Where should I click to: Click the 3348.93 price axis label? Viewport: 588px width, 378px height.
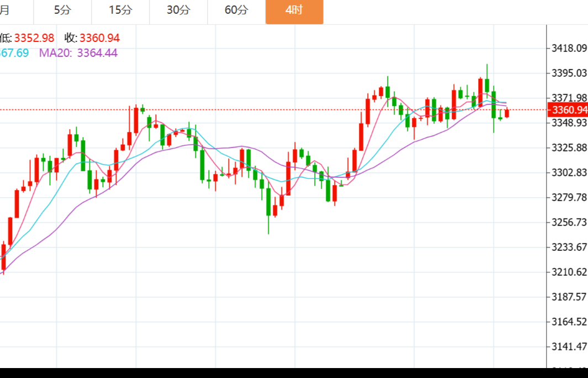(569, 123)
